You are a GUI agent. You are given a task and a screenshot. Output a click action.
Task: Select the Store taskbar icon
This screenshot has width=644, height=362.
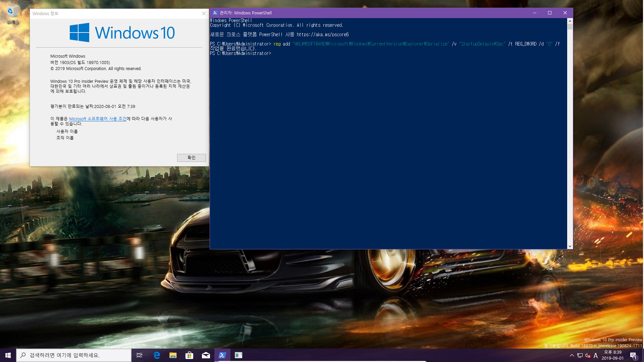coord(189,355)
